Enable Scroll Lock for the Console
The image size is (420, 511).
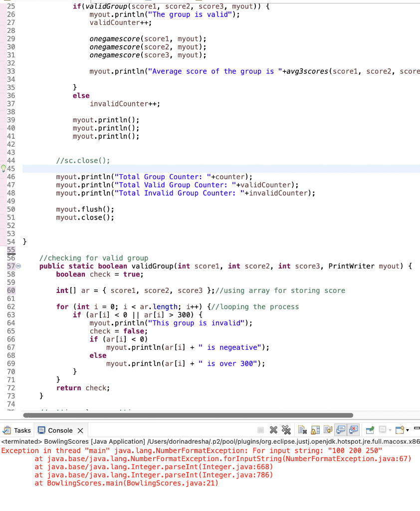click(315, 430)
